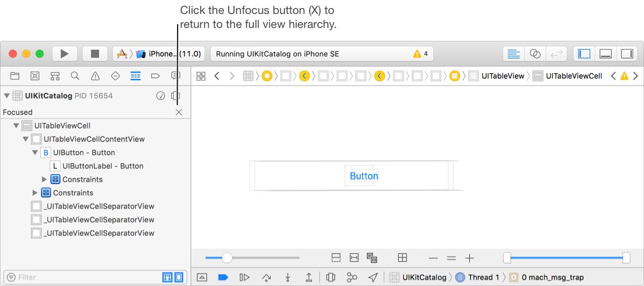
Task: Click the Step over icon
Action: point(266,277)
